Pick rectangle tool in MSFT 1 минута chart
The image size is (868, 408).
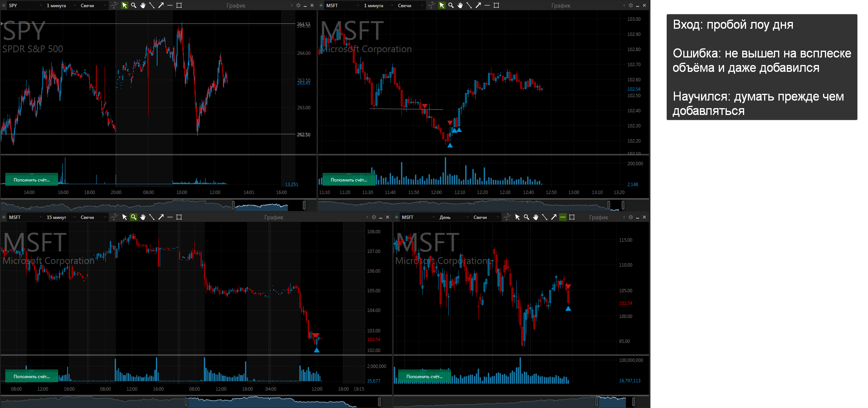coord(496,5)
